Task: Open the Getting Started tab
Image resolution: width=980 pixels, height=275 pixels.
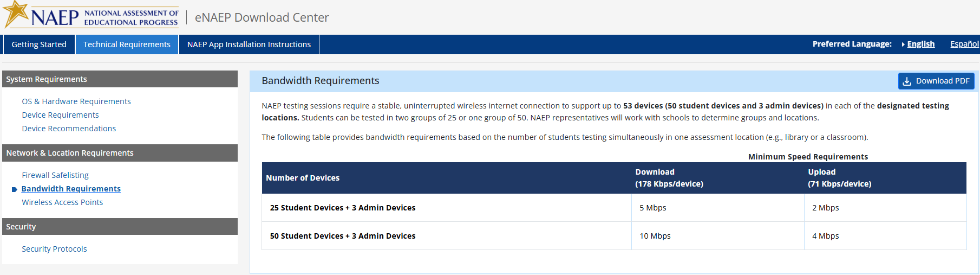Action: click(39, 44)
